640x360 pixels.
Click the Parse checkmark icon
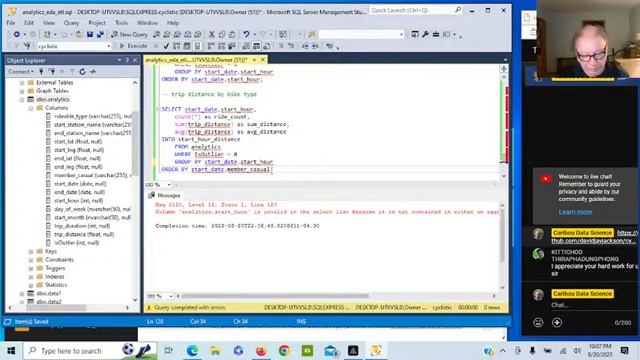pyautogui.click(x=166, y=46)
